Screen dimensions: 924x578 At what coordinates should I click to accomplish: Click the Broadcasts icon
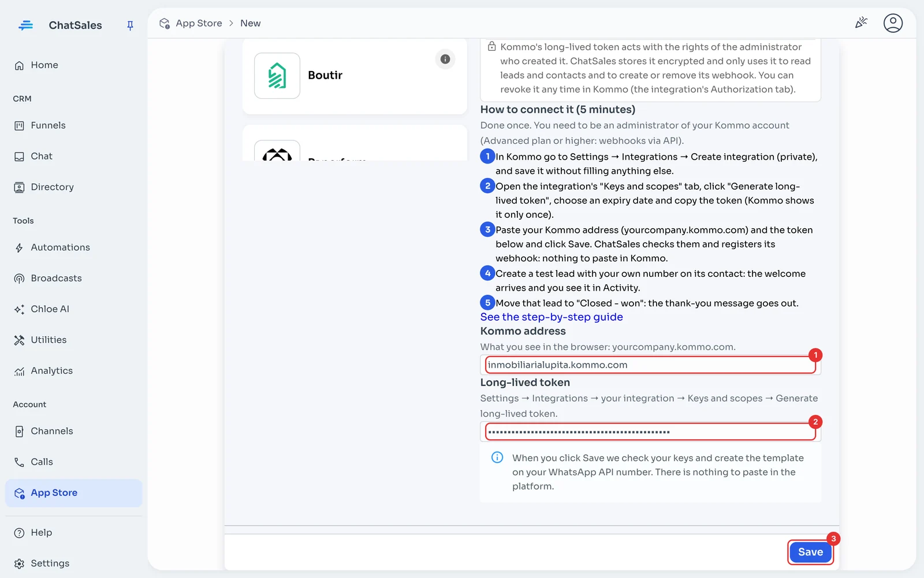tap(19, 279)
